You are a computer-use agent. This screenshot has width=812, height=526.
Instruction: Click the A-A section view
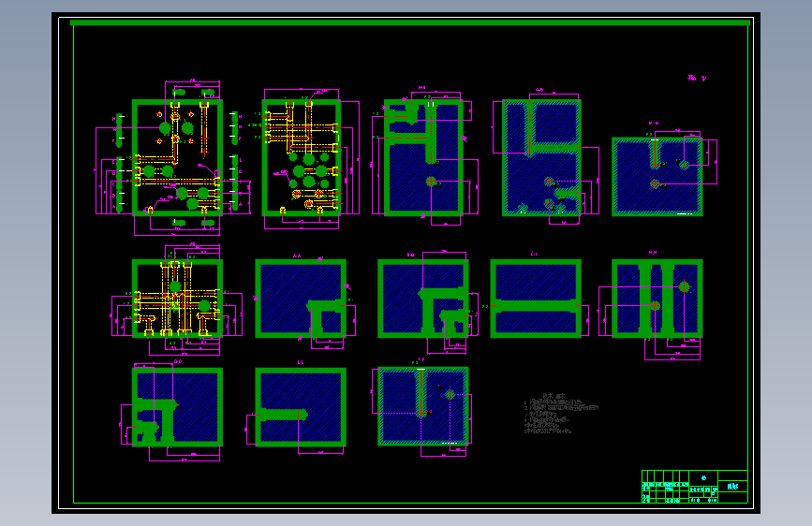301,299
